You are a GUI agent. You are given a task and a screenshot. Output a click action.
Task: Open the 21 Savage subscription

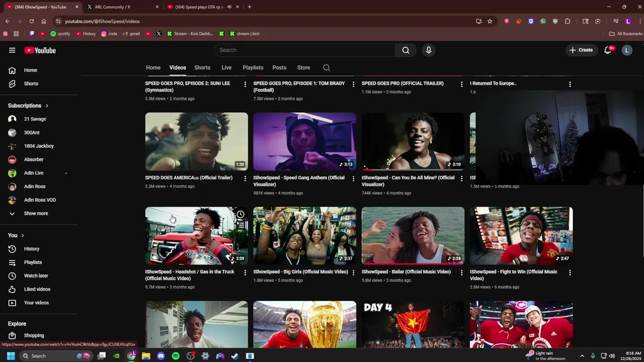35,119
